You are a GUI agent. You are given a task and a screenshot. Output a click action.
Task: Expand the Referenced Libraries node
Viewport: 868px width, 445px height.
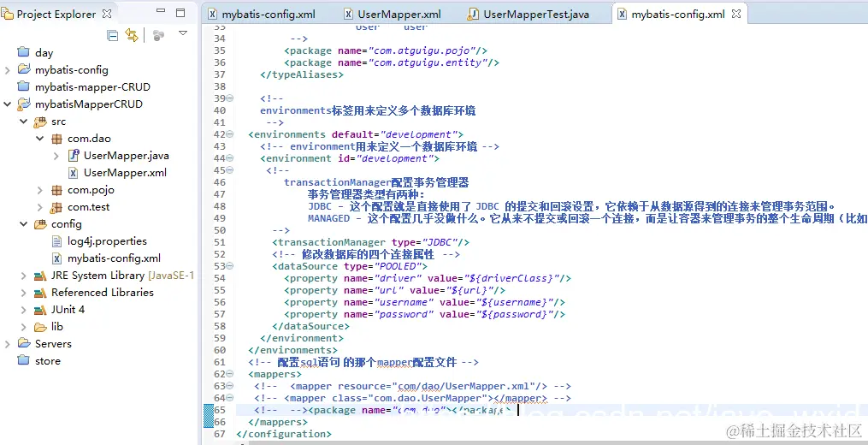[23, 294]
